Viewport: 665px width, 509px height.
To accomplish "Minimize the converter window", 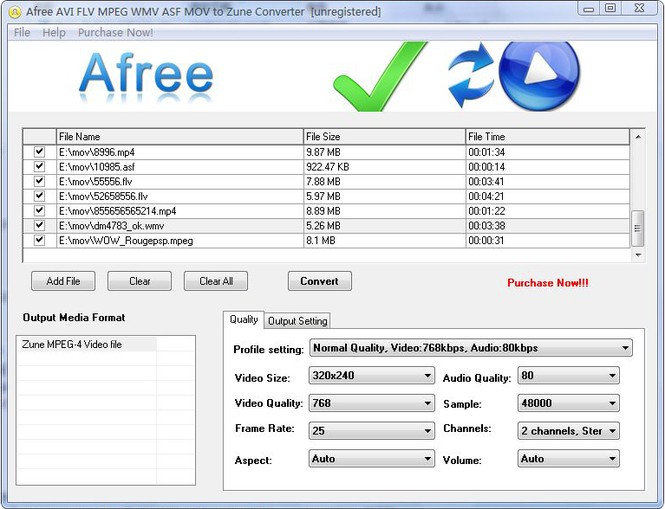I will [x=589, y=8].
